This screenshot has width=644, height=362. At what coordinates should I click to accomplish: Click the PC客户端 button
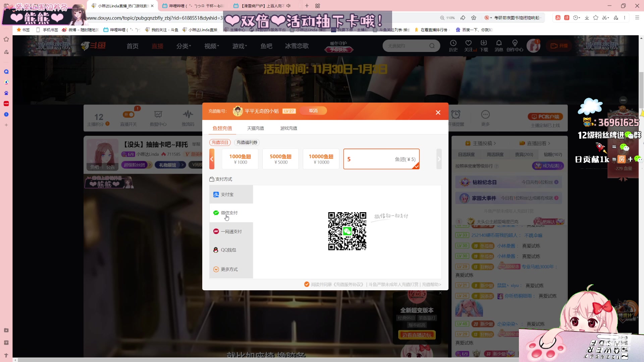(x=545, y=117)
